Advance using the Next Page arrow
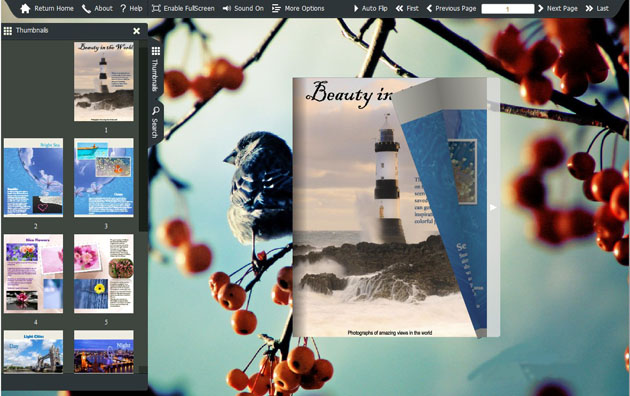 point(540,8)
